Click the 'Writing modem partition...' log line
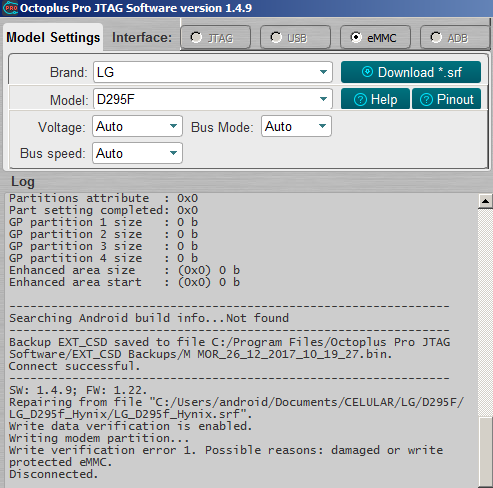Screen dimensions: 493x488 99,438
